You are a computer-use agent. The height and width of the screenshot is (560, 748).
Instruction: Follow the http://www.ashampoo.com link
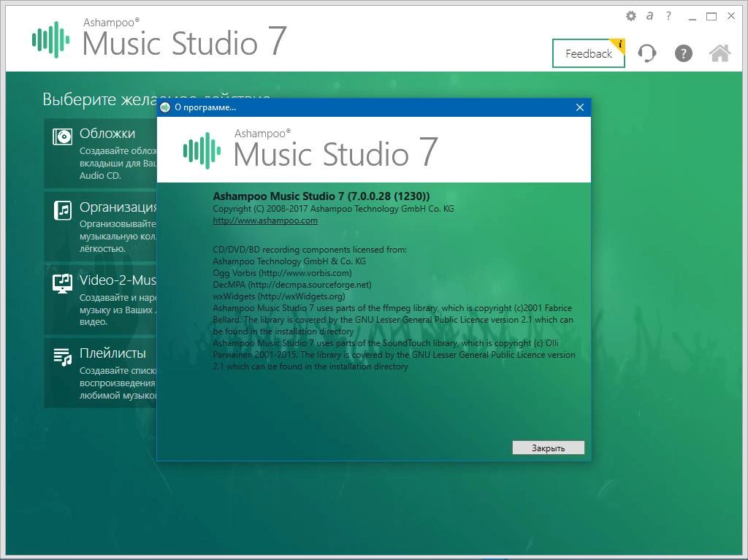(265, 220)
